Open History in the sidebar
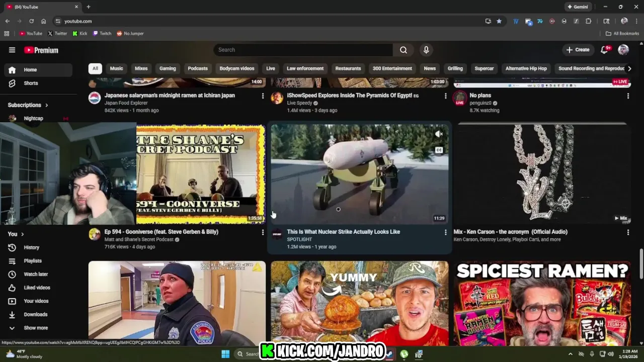This screenshot has width=644, height=362. coord(38,247)
